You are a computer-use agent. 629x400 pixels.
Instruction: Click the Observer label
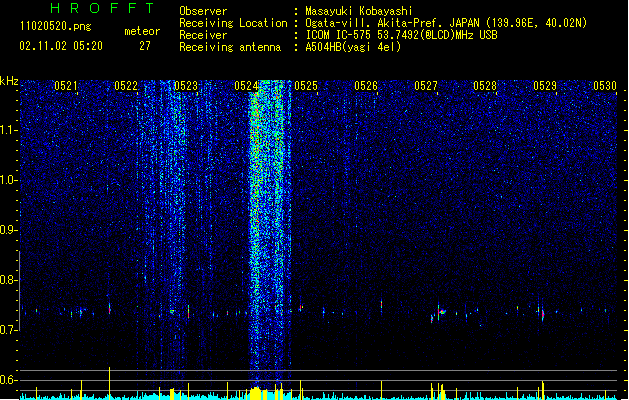[203, 11]
